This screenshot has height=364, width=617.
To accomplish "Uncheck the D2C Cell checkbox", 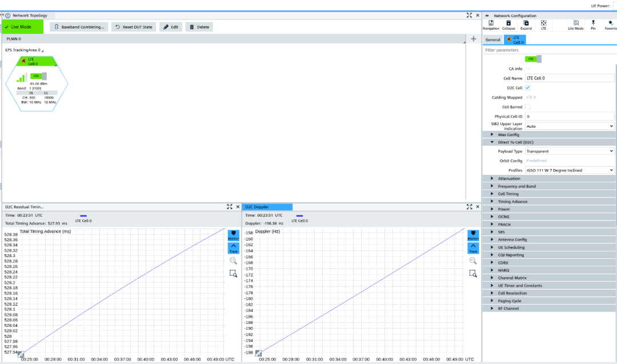I will pyautogui.click(x=528, y=87).
